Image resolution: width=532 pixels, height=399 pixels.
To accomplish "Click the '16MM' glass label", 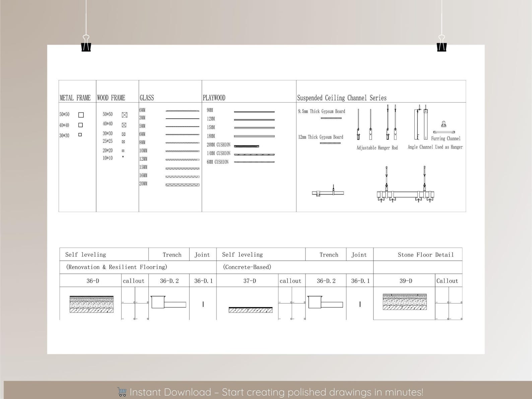I will pos(143,176).
